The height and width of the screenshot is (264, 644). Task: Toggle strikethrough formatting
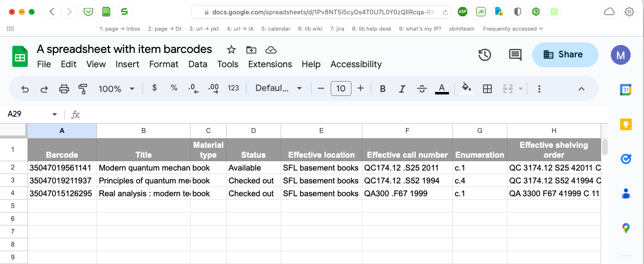(x=422, y=89)
